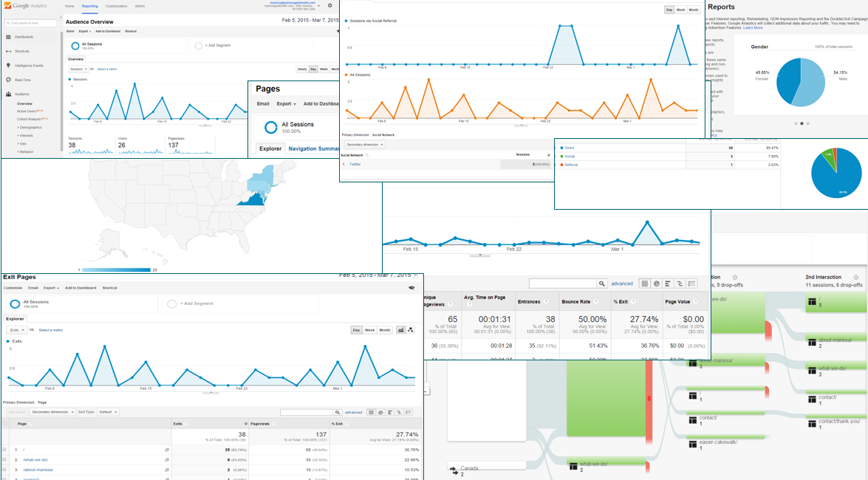
Task: Expand Geo in the Audience sidebar
Action: [23, 144]
